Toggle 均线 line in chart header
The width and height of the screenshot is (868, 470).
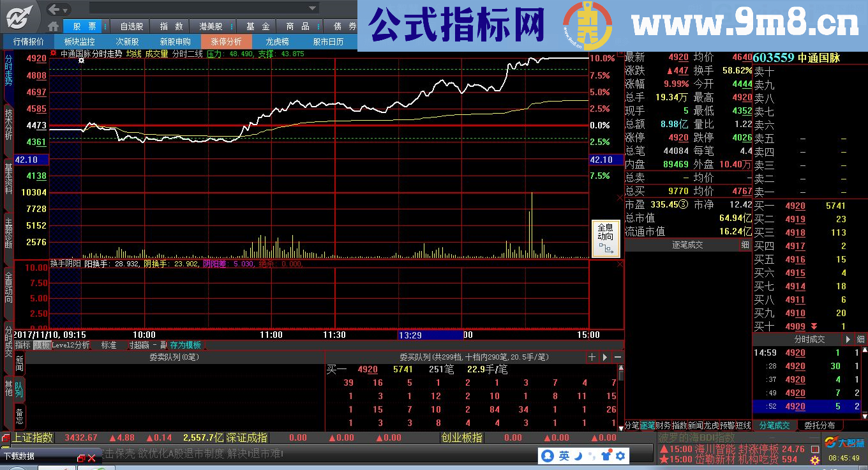click(133, 54)
